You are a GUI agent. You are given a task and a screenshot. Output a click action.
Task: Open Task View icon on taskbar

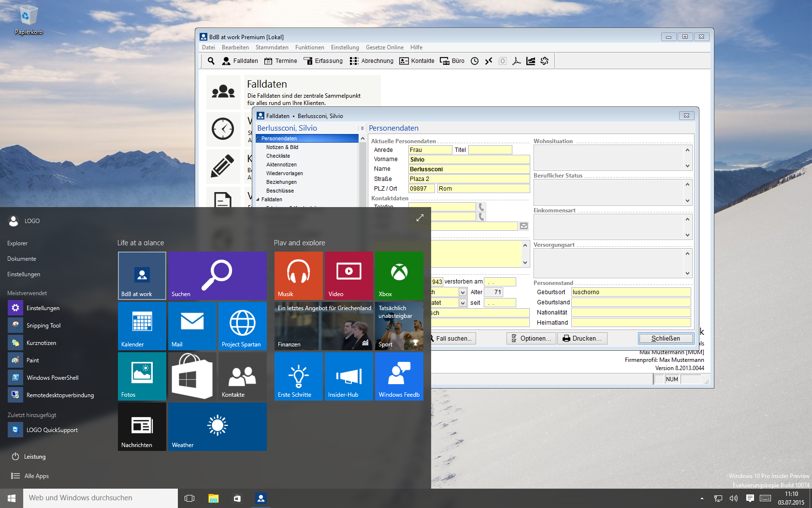tap(189, 498)
